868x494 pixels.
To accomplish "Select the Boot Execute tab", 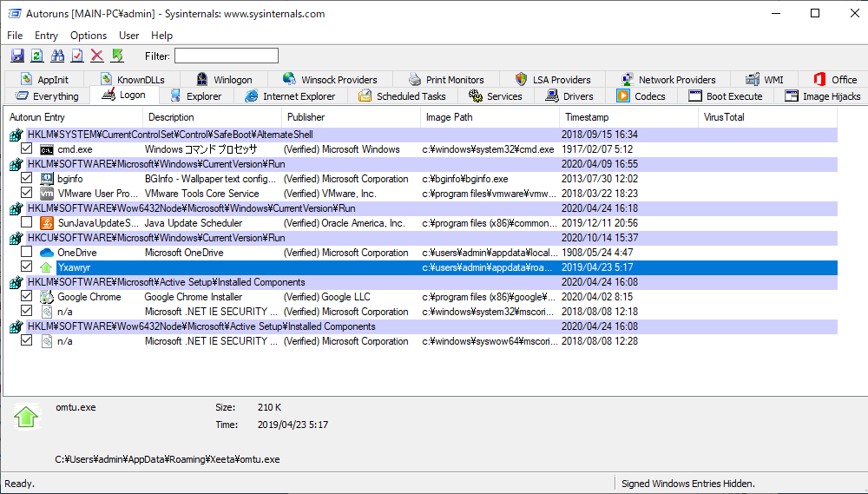I will click(x=726, y=96).
